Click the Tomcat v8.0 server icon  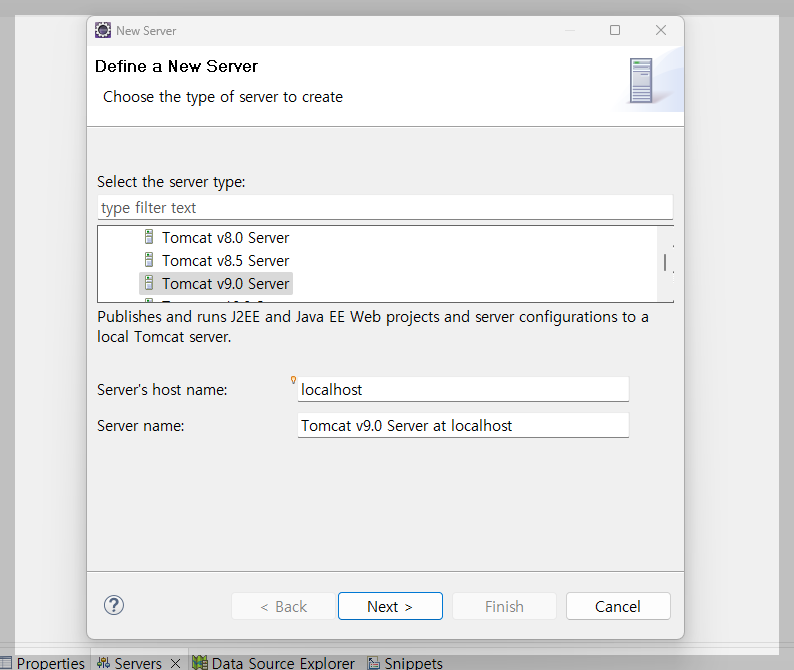[x=149, y=237]
